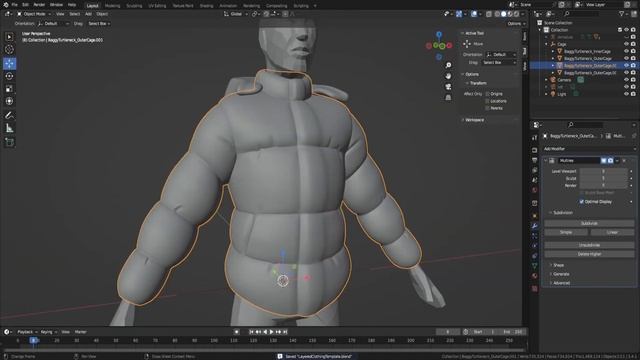Disable render camera icon for Light row
Screen dimensions: 640x360
633,94
